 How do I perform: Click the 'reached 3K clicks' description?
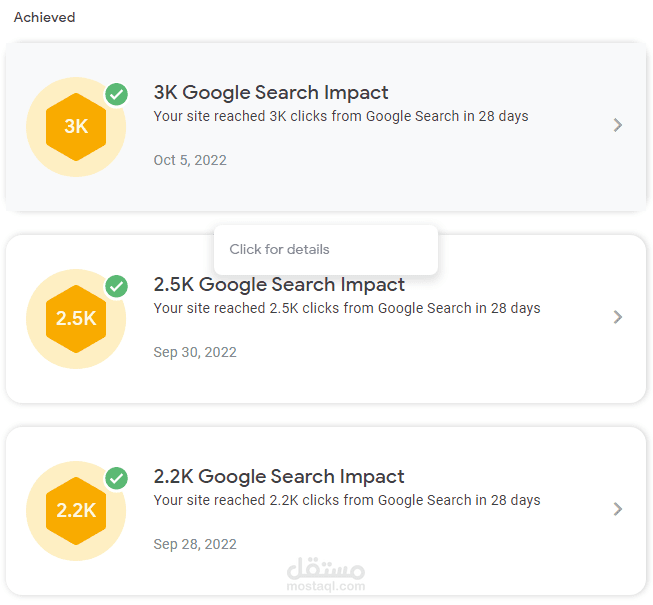click(341, 116)
